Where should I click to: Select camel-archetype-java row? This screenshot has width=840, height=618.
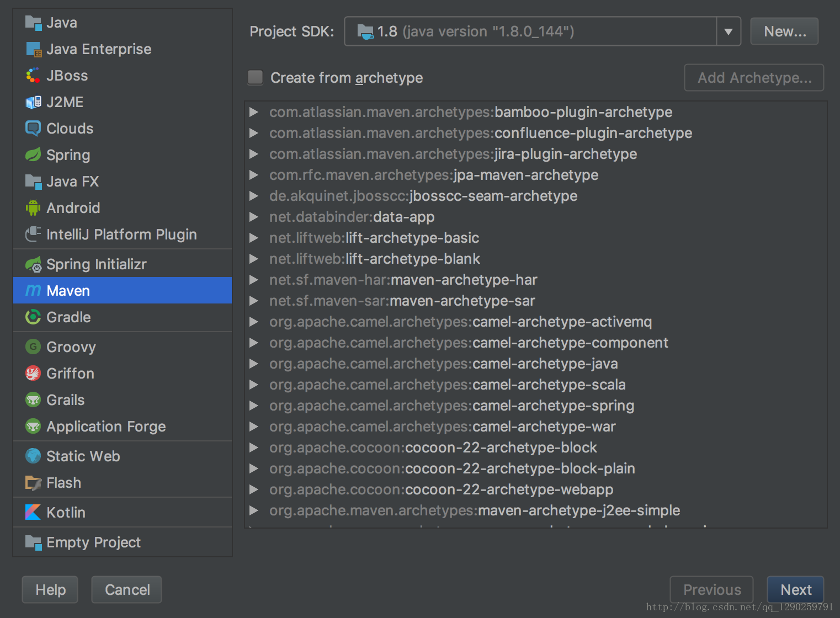535,364
